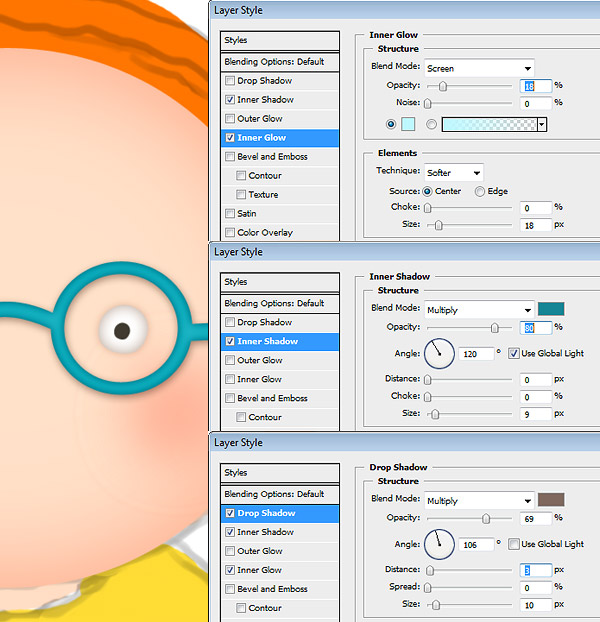This screenshot has height=622, width=600.
Task: Click light blue Inner Glow color swatch
Action: click(x=408, y=125)
